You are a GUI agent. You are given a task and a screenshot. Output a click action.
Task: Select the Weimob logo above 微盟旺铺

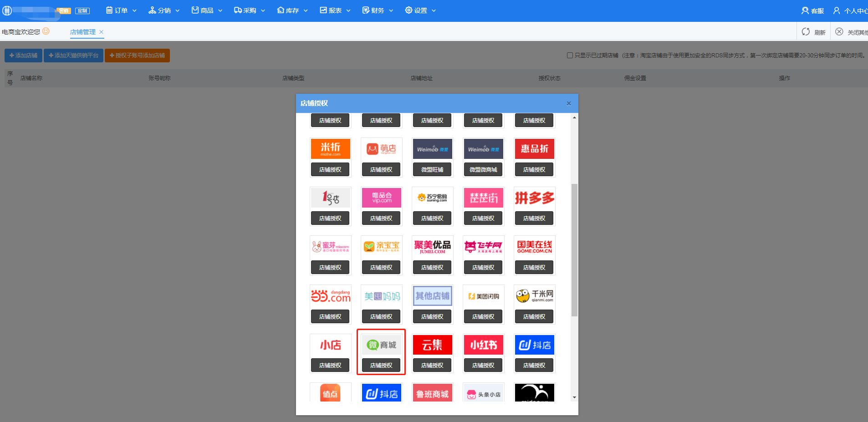coord(432,149)
